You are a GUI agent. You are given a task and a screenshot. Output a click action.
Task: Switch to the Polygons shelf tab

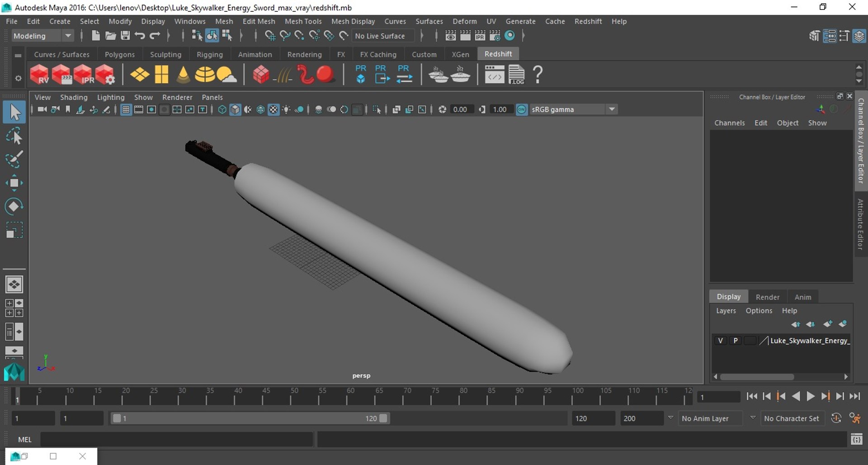click(x=119, y=54)
